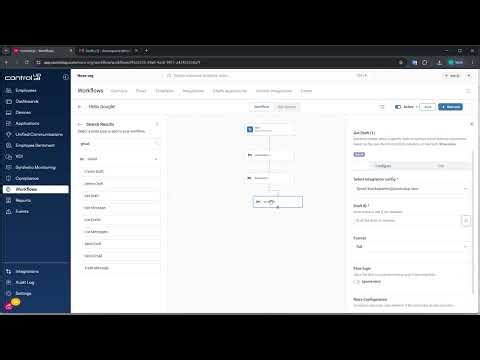Click the blue Execute button
The width and height of the screenshot is (480, 360).
(450, 107)
